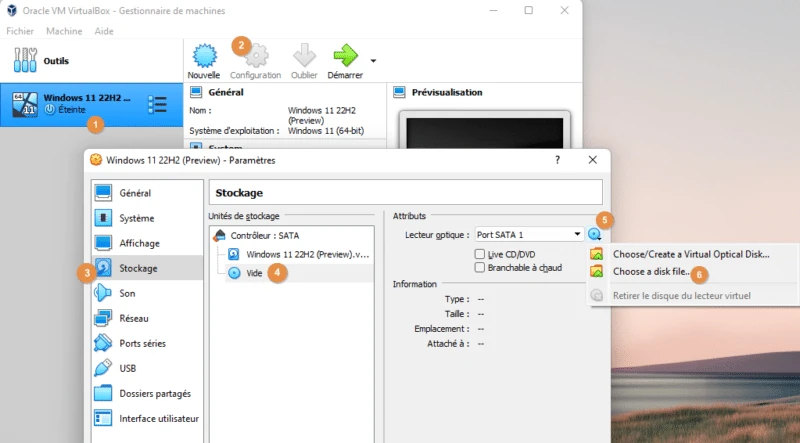Select the Système settings category

(136, 218)
